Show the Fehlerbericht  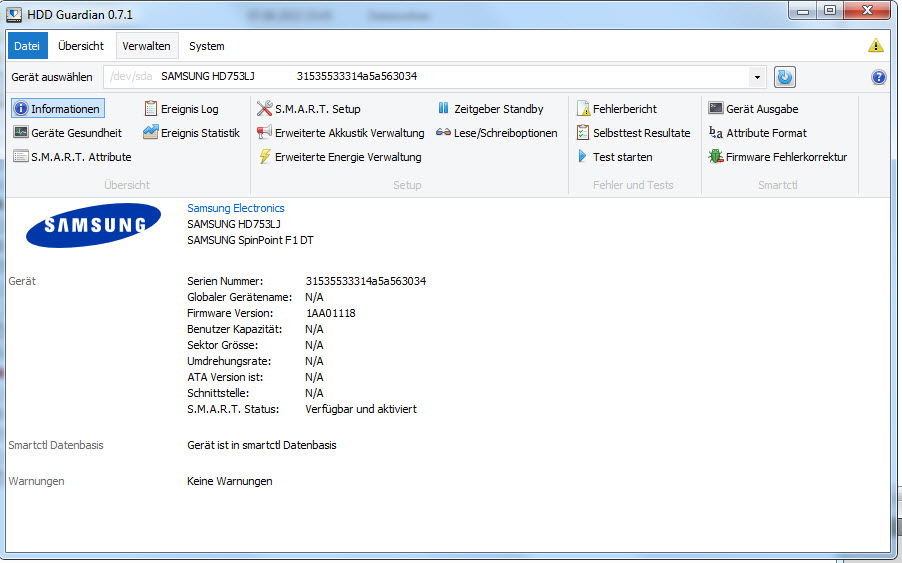[617, 109]
